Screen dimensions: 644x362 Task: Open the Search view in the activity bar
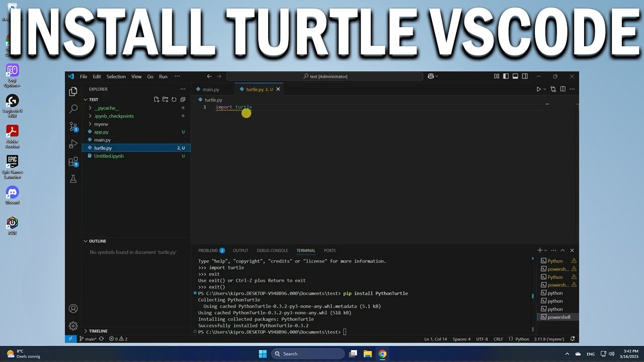coord(73,109)
